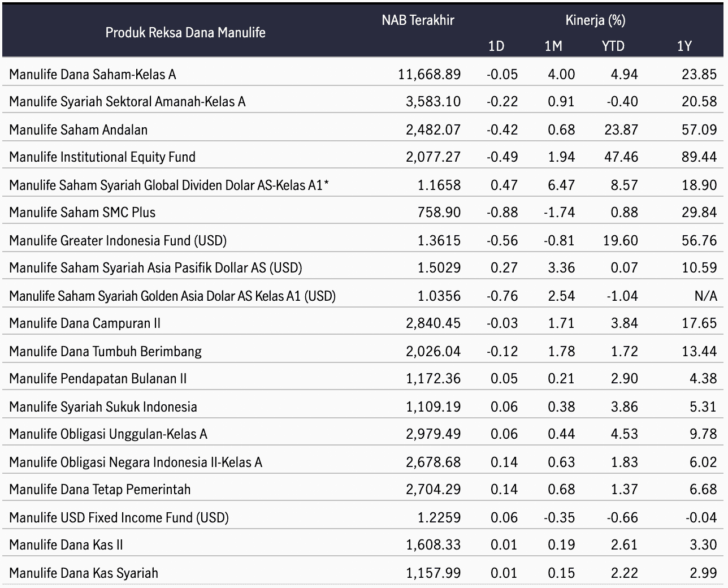Image resolution: width=728 pixels, height=588 pixels.
Task: Click 'Manulife Greater Indonesia Fund (USD)'
Action: pos(118,240)
